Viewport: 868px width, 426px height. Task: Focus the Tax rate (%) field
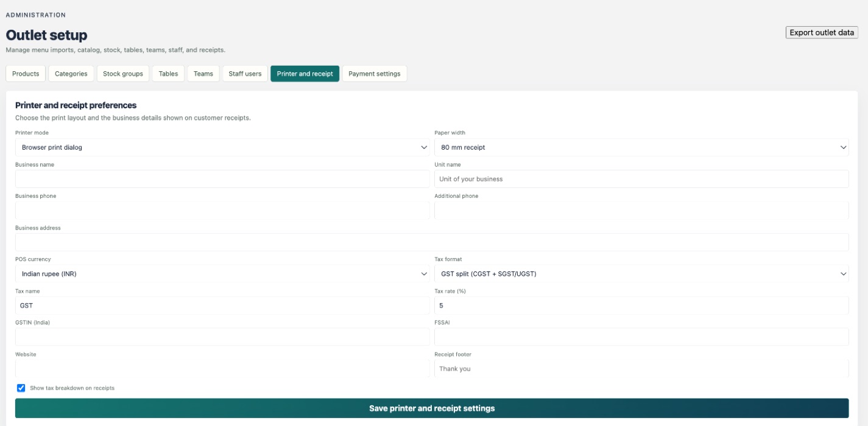tap(641, 306)
